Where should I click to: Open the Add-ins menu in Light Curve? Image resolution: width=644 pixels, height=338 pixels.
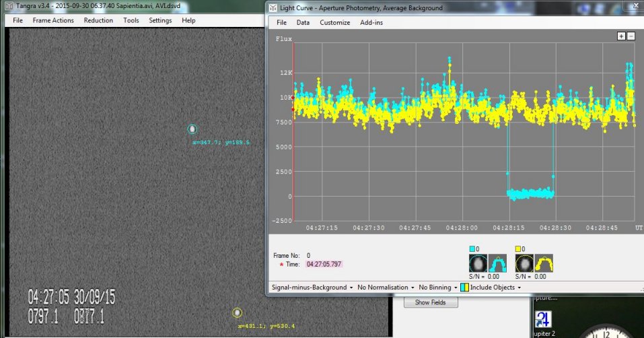tap(371, 22)
